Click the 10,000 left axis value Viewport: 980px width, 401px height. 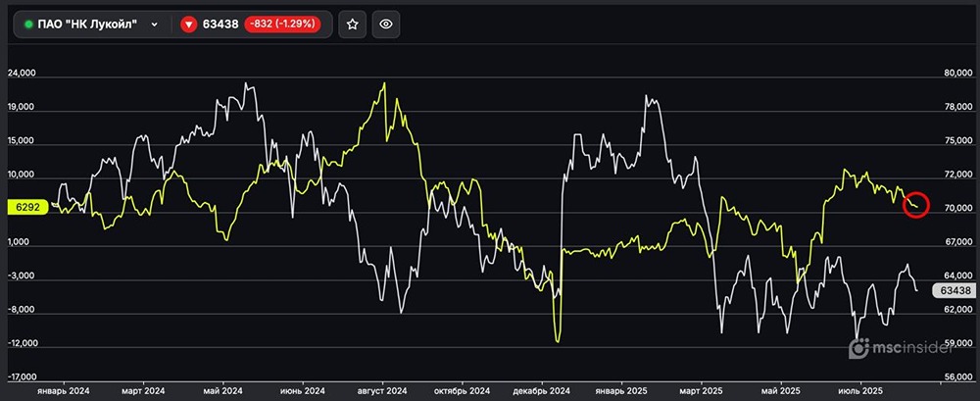tap(22, 175)
